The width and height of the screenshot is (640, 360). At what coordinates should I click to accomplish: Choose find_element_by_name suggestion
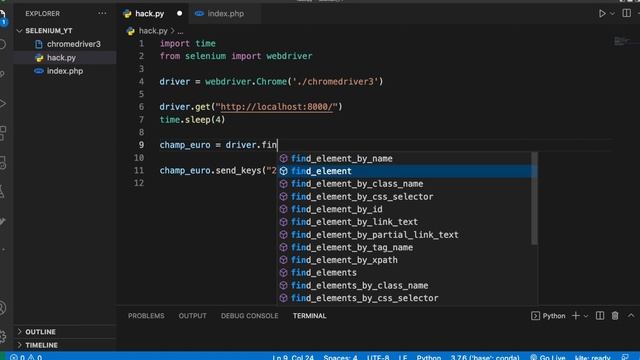click(407, 158)
